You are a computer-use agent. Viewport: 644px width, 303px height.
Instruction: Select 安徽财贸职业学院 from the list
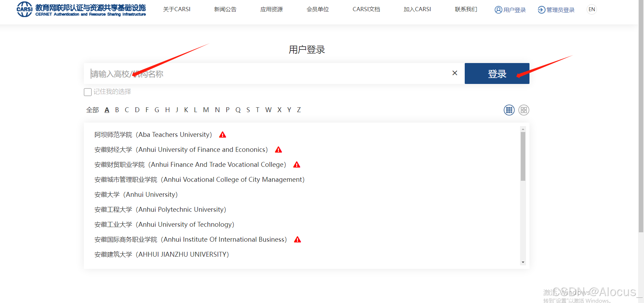click(x=190, y=165)
